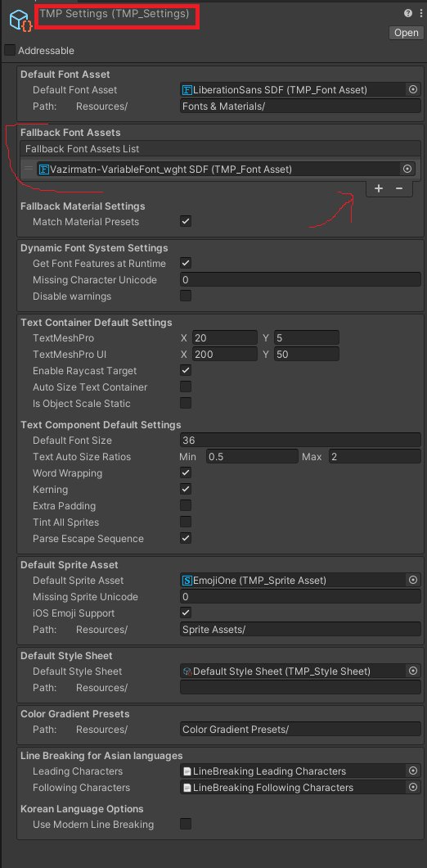Open the help question mark icon
The image size is (427, 868).
coord(407,13)
